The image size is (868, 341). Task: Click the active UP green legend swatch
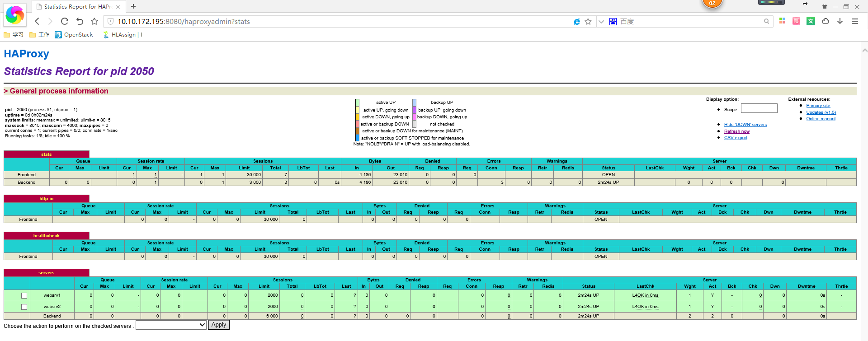[357, 103]
